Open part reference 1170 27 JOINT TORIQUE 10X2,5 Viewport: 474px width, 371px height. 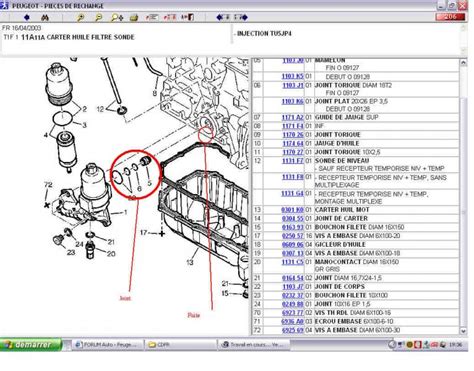(x=293, y=152)
